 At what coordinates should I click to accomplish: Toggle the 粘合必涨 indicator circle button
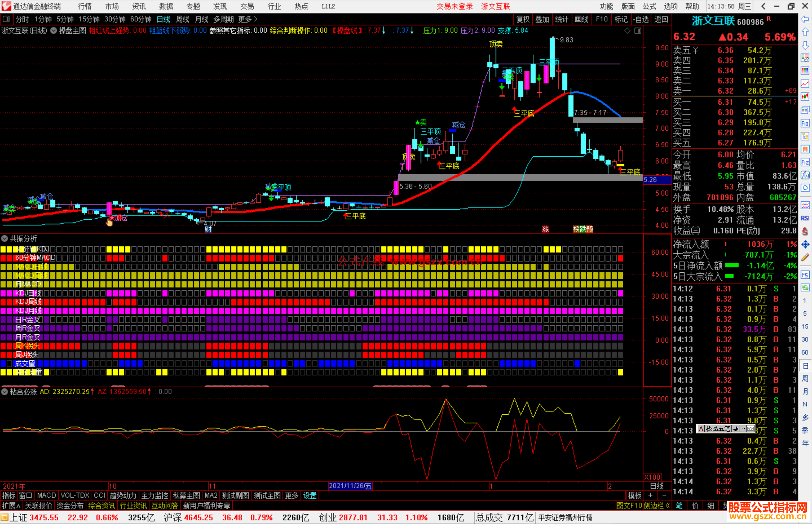pyautogui.click(x=5, y=392)
